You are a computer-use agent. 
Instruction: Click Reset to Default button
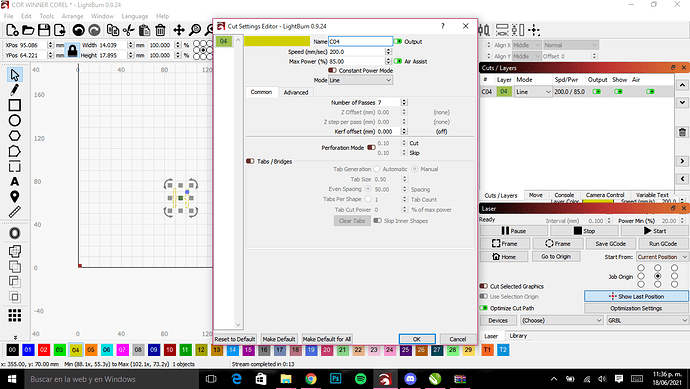tap(235, 339)
